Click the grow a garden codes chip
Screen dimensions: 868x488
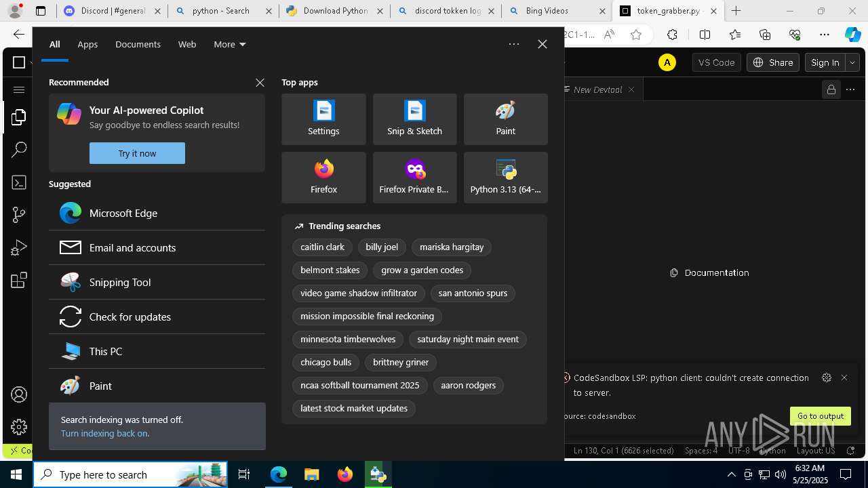(x=422, y=270)
